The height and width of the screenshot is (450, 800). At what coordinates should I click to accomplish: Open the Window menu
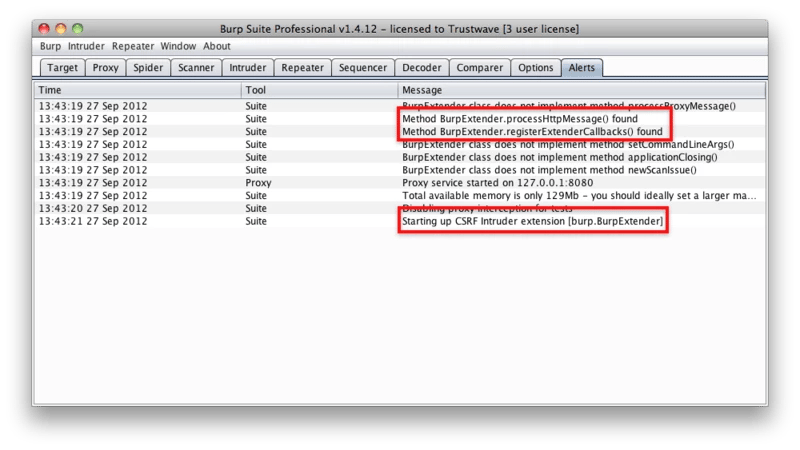(x=178, y=46)
